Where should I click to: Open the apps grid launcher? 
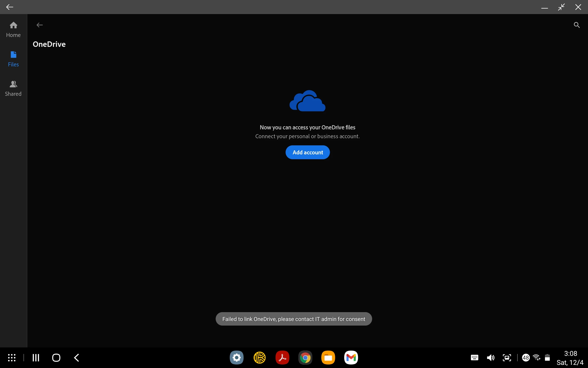(12, 357)
